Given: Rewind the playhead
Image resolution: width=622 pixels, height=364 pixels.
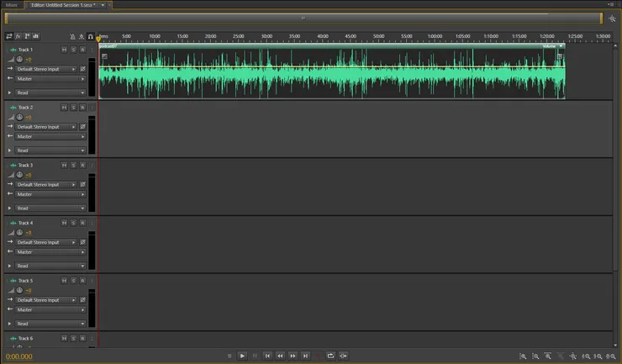Looking at the screenshot, I should coord(280,356).
